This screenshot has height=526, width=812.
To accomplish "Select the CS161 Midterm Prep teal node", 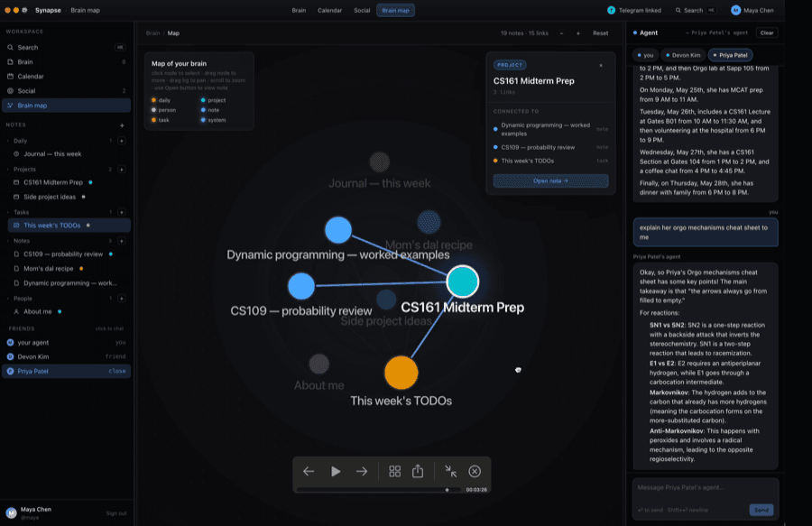I will pos(463,281).
